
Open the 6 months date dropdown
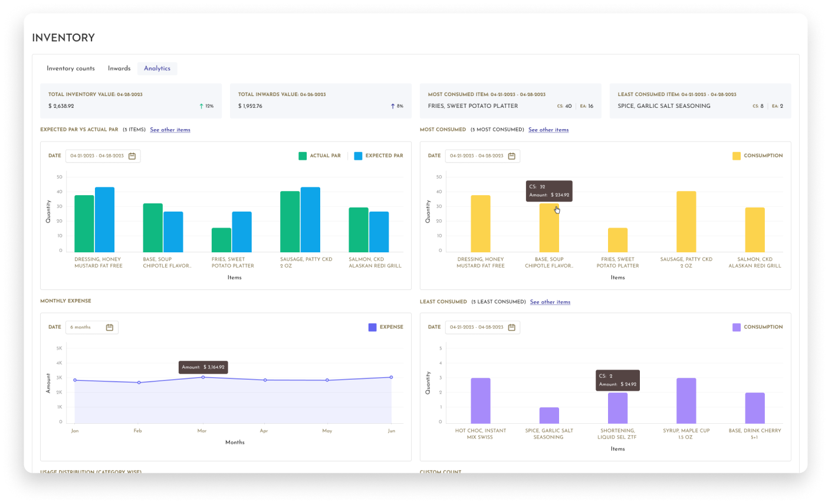coord(92,327)
